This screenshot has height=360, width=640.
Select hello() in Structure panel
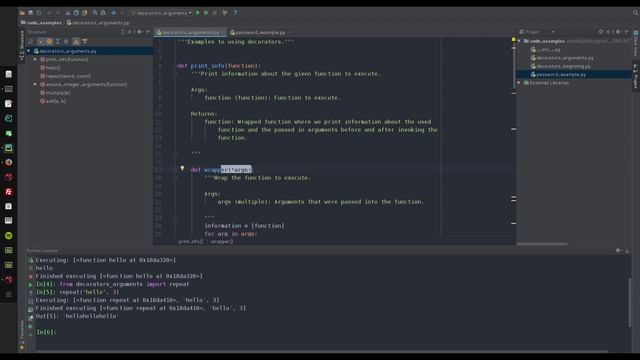pos(50,68)
